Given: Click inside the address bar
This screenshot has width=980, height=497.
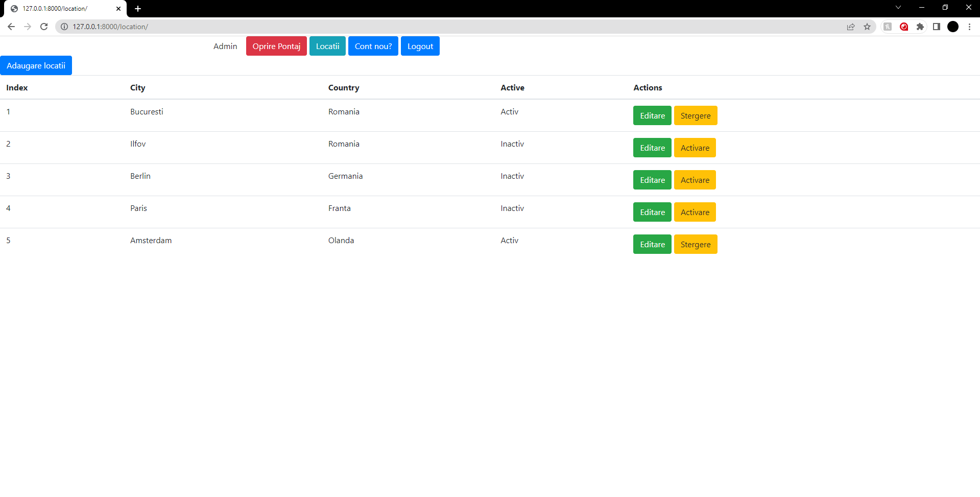Looking at the screenshot, I should (204, 27).
